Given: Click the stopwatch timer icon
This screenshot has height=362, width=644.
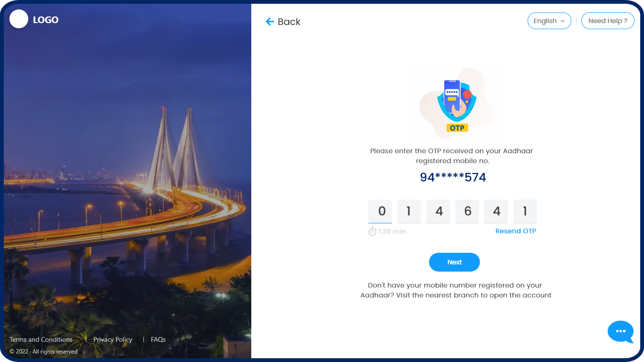Looking at the screenshot, I should tap(372, 231).
